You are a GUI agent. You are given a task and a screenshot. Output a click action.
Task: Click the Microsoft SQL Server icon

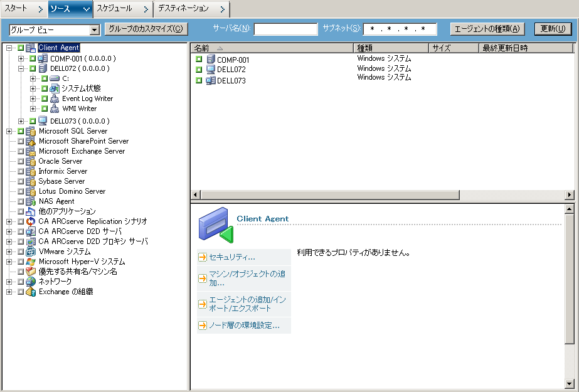pos(31,131)
